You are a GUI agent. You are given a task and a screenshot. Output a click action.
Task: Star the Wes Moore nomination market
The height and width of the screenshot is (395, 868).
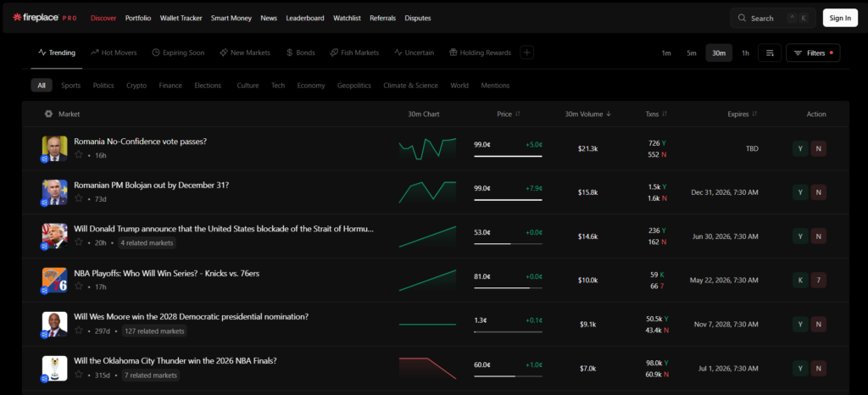(79, 331)
